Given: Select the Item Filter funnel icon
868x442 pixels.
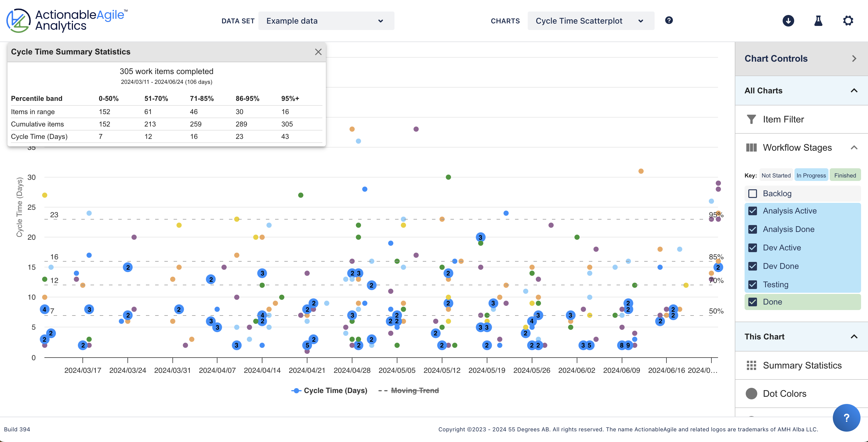Looking at the screenshot, I should pyautogui.click(x=752, y=119).
